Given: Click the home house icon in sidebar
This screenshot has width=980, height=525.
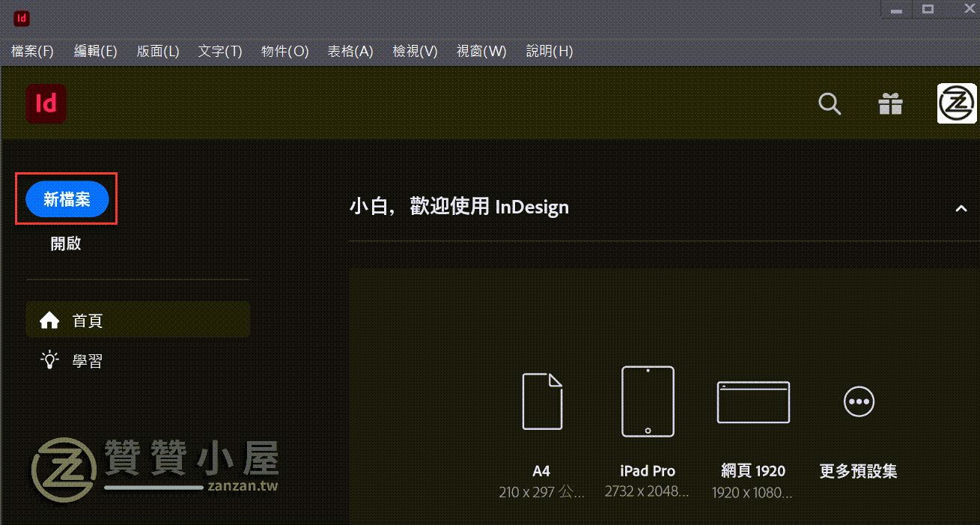Looking at the screenshot, I should [49, 321].
